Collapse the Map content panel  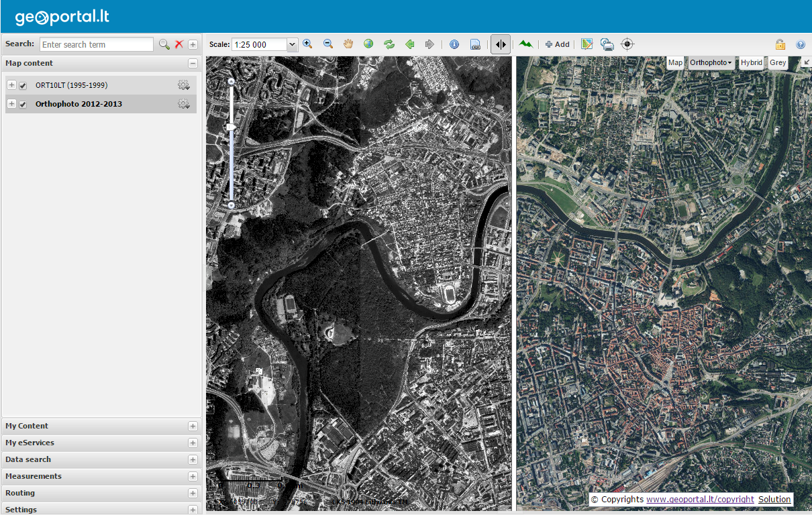click(193, 63)
